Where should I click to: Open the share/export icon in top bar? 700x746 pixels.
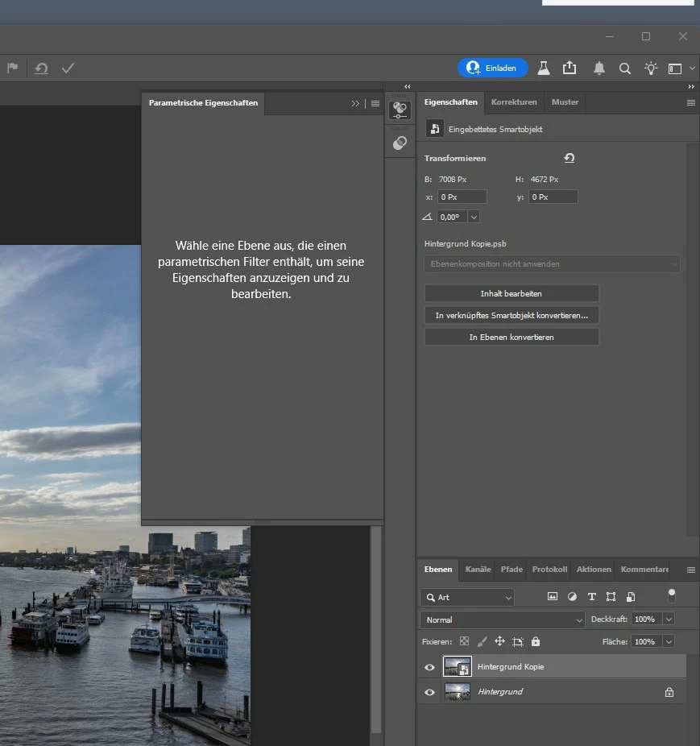(x=570, y=68)
